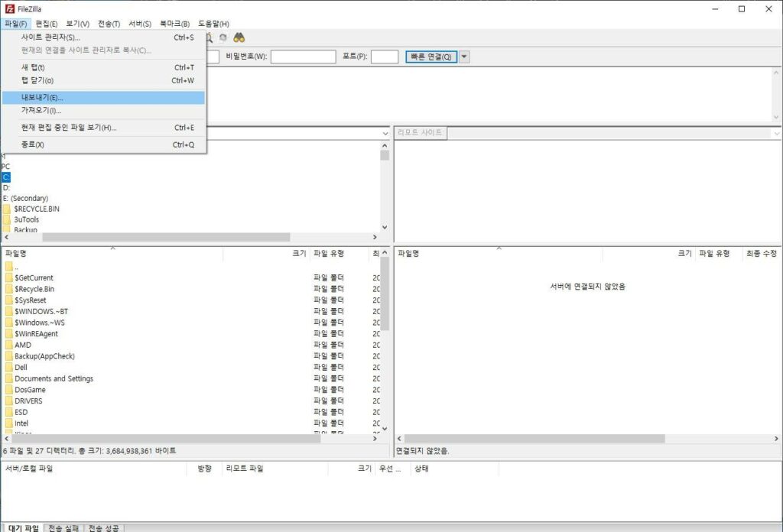Open the 서버(S) menu
Screen dimensions: 783x532
coord(140,24)
